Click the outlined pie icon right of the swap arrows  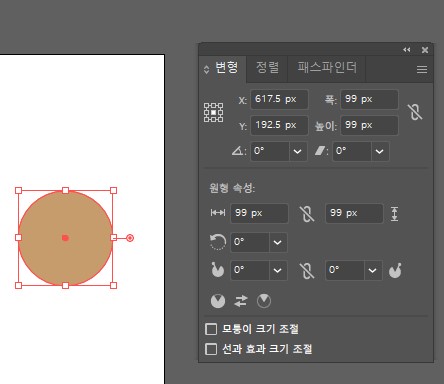(x=264, y=301)
